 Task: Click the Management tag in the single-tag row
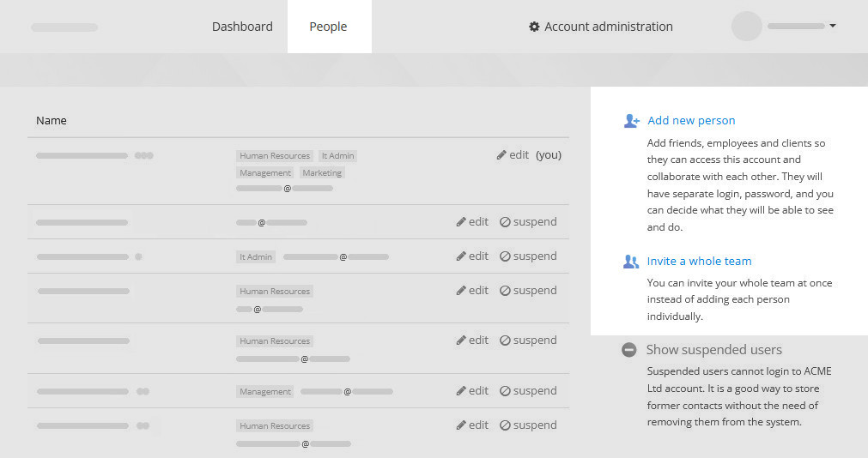265,392
